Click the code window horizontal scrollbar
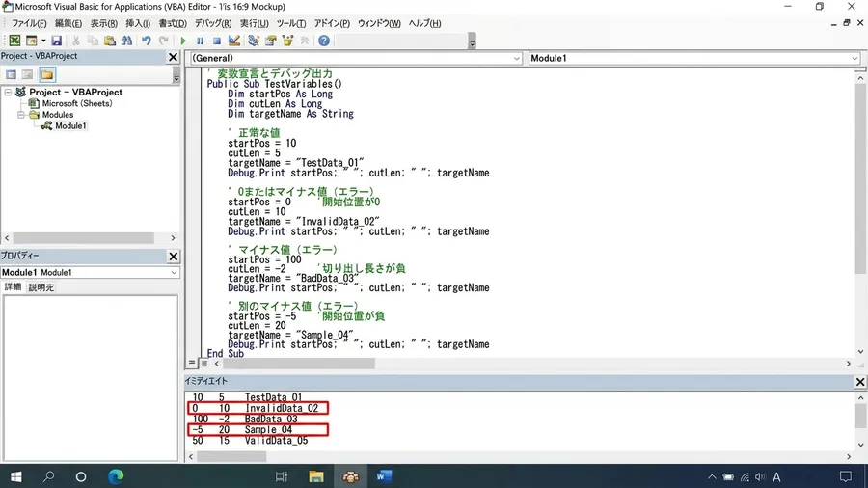 [299, 364]
